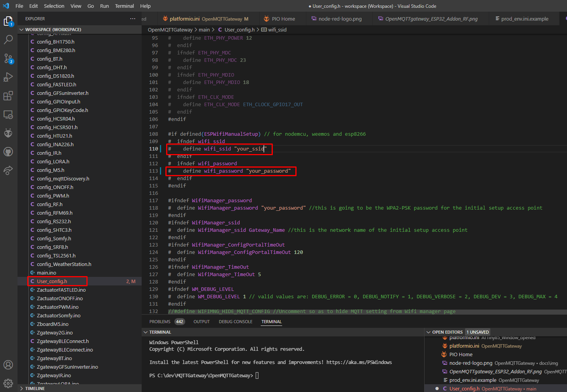This screenshot has height=392, width=567.
Task: Click line number 110 in gutter
Action: 154,149
